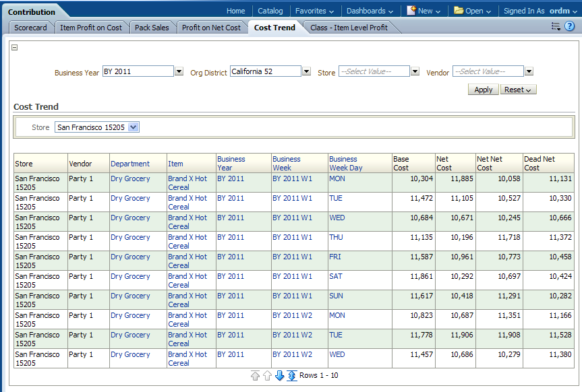The image size is (582, 392).
Task: Click the Department column header link
Action: tap(130, 164)
